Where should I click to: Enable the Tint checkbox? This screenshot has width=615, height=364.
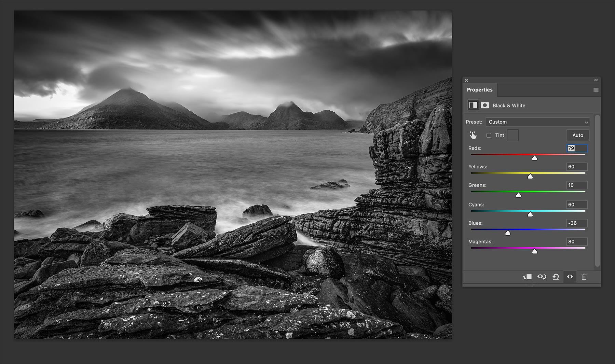(489, 135)
